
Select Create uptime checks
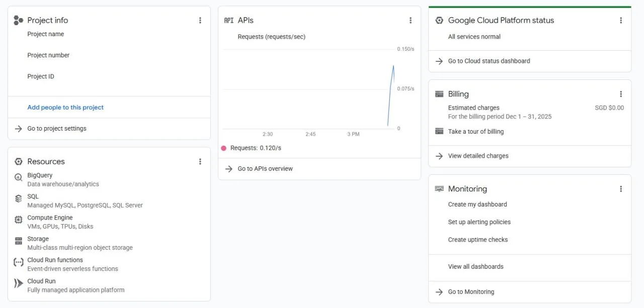(x=478, y=240)
